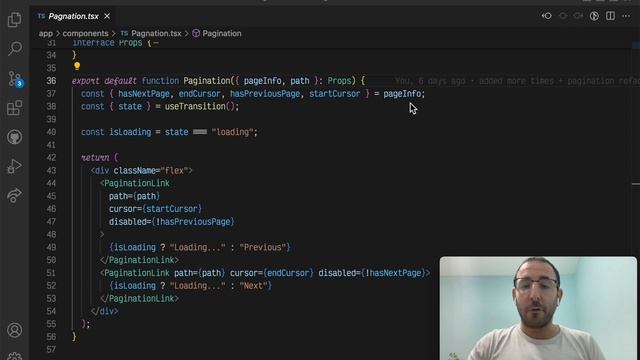This screenshot has width=640, height=360.
Task: Open Source Control with 3 changes
Action: [15, 78]
